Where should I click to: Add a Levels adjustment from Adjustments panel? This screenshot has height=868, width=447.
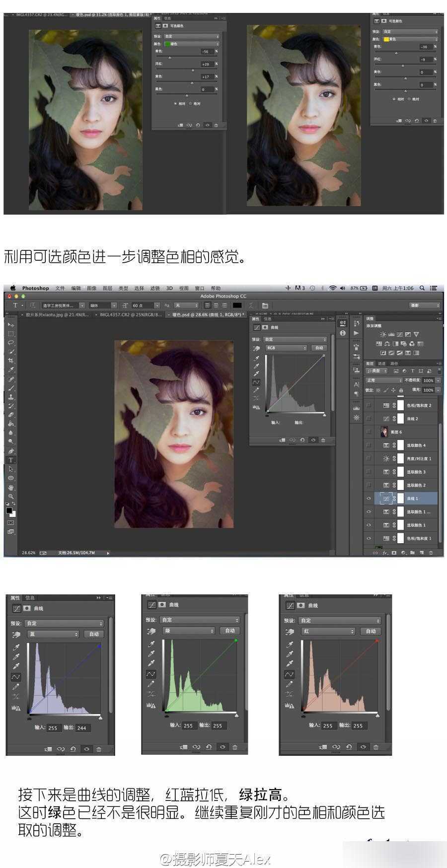391,335
